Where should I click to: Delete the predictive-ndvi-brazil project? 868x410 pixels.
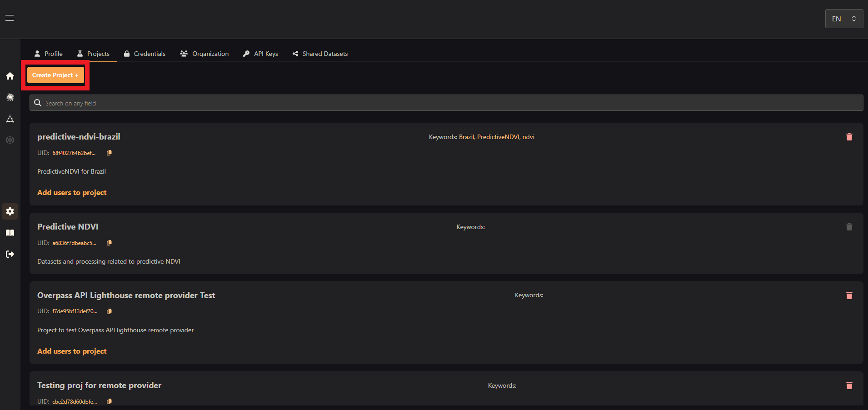[x=849, y=137]
